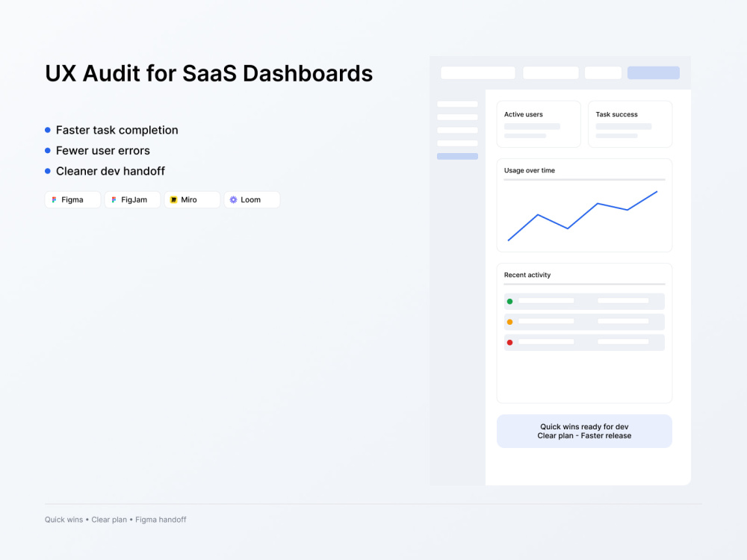Click the Usage over time line chart

click(583, 217)
